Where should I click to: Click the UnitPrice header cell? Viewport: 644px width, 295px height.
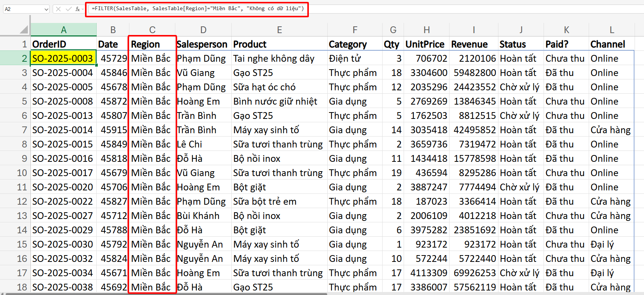tap(427, 44)
